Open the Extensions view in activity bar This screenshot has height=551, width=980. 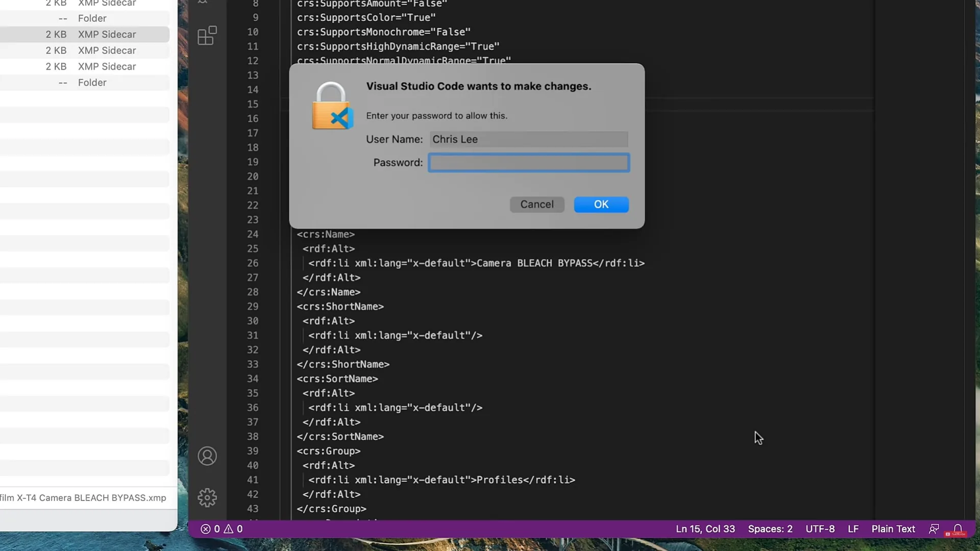[207, 36]
